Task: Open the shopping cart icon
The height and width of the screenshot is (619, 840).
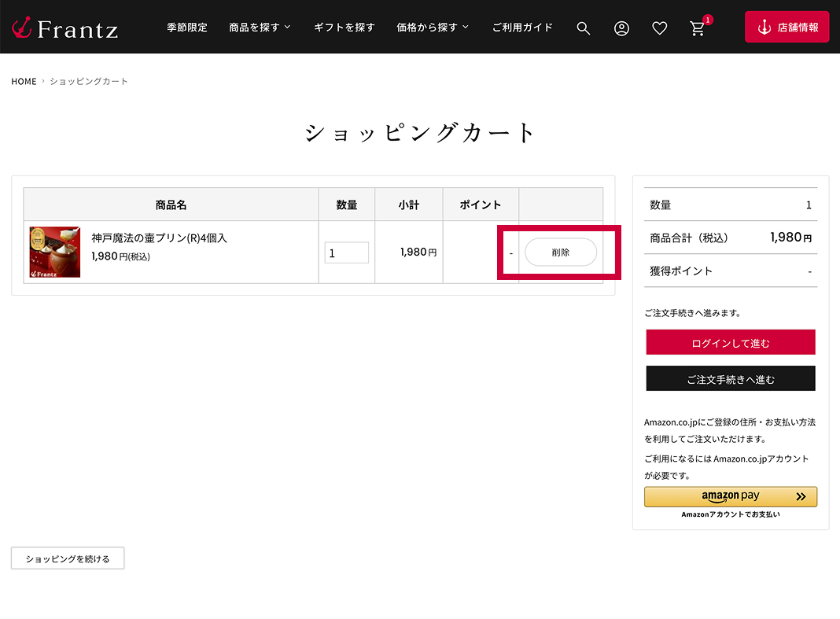Action: pyautogui.click(x=698, y=28)
